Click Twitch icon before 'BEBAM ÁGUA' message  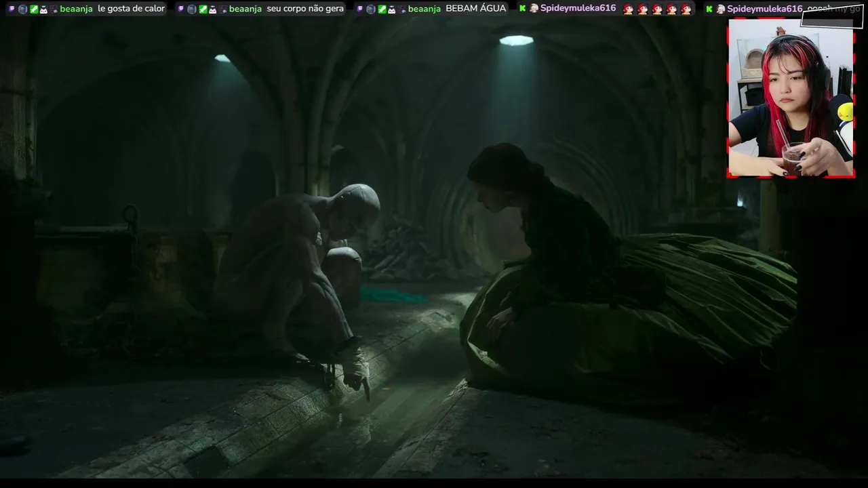point(360,9)
